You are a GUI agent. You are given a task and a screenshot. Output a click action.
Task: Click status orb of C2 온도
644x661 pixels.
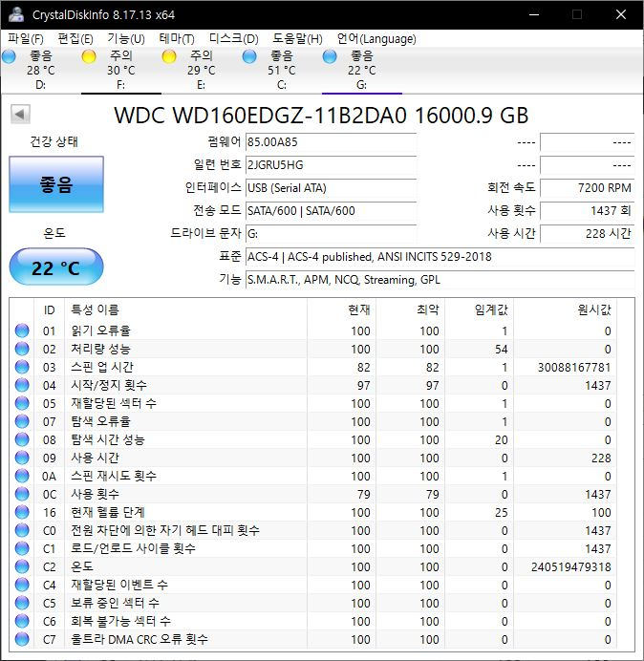[22, 566]
